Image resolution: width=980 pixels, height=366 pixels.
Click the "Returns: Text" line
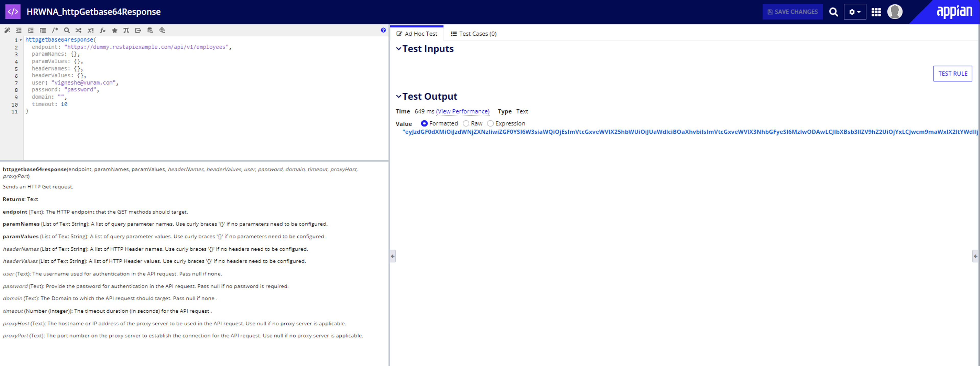(20, 199)
